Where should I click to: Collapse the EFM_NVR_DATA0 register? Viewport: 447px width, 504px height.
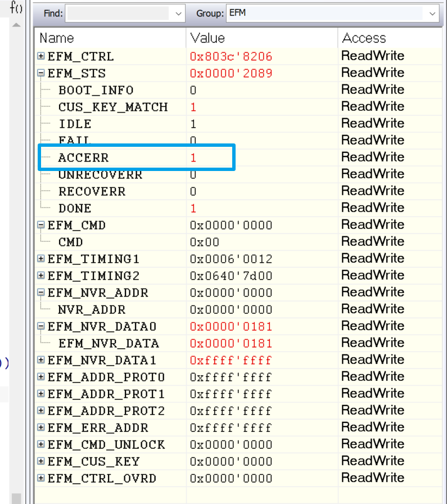(x=41, y=326)
